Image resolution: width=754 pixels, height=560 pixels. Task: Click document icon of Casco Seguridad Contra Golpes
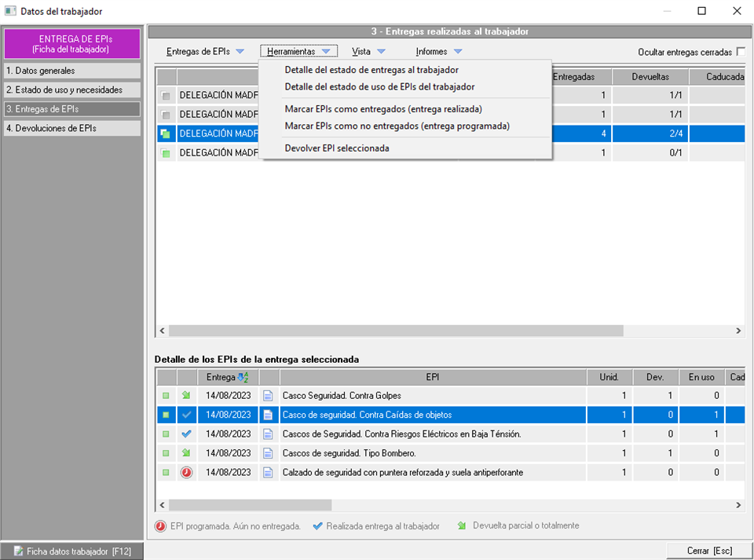[x=267, y=396]
